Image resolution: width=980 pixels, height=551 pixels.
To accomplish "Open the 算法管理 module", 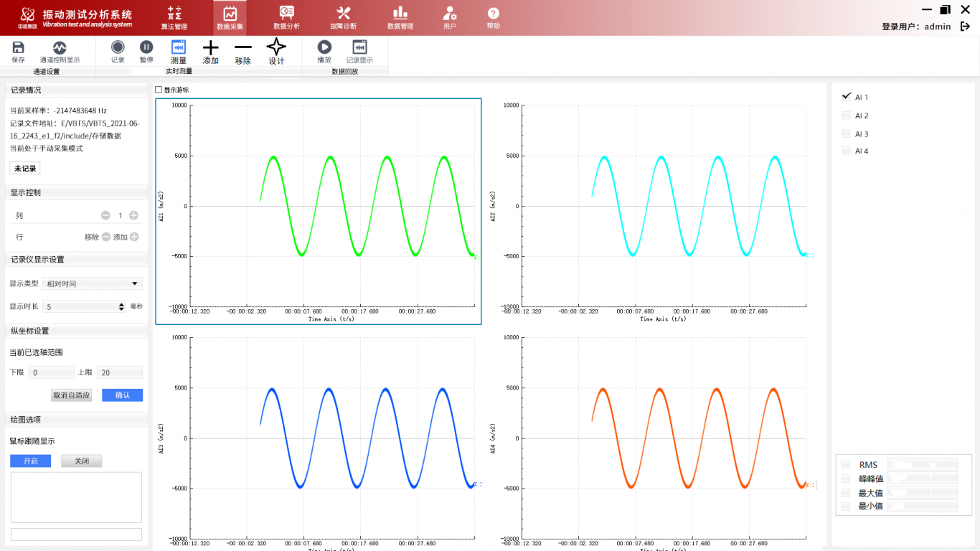I will point(174,17).
